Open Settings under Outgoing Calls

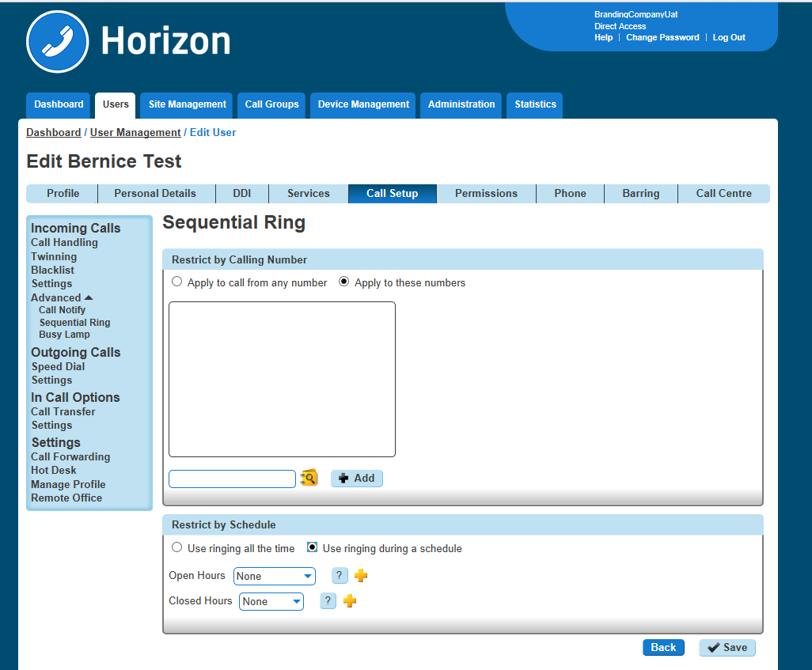pos(51,380)
